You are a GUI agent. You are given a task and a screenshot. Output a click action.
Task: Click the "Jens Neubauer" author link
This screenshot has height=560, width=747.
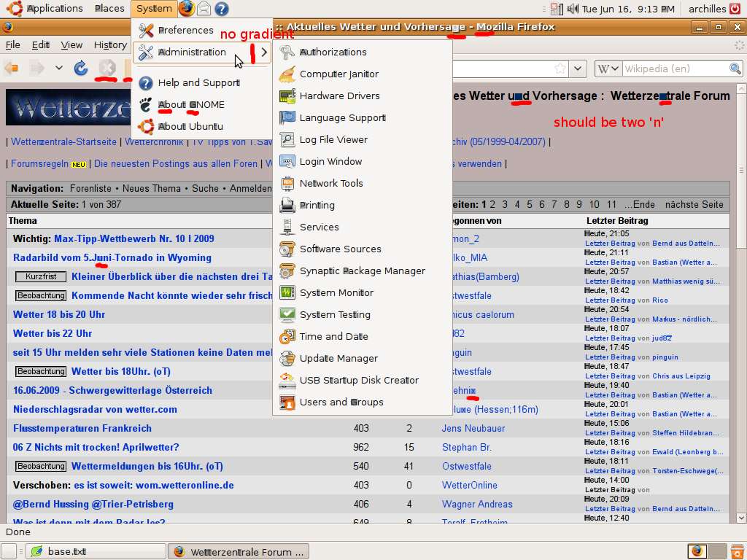pos(473,428)
